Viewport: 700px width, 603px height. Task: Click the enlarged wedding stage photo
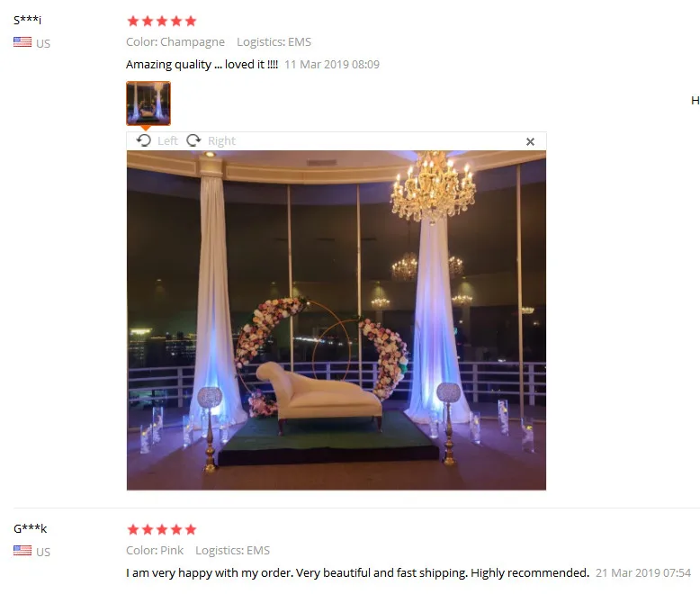click(337, 320)
